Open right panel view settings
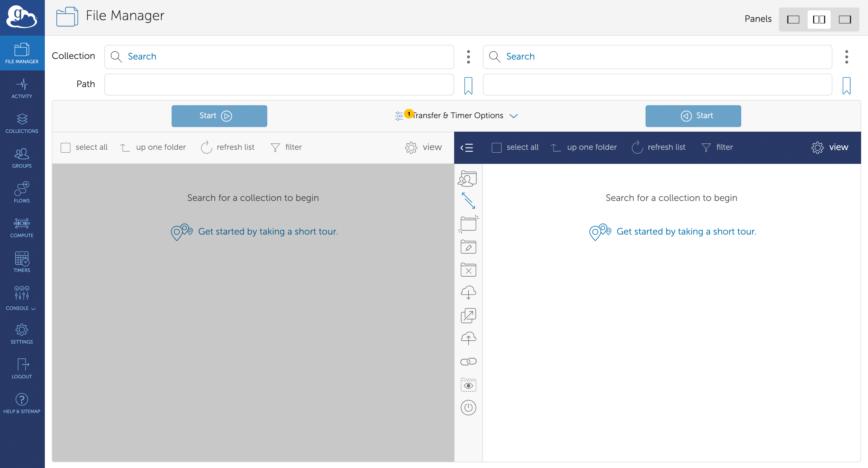This screenshot has height=468, width=868. [x=829, y=147]
